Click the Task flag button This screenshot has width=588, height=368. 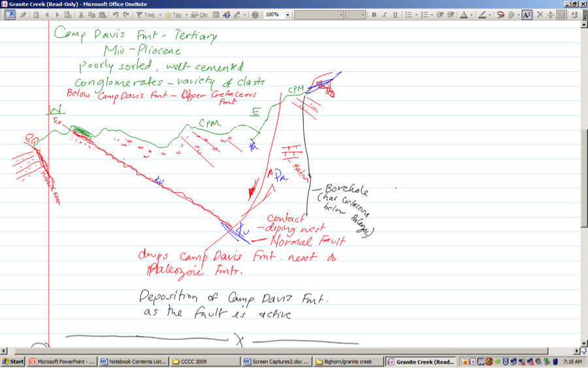coord(146,14)
